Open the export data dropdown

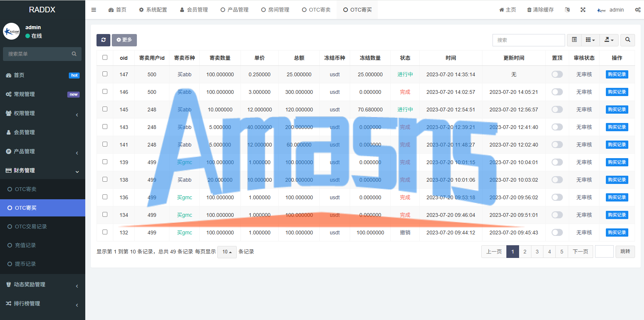coord(609,40)
